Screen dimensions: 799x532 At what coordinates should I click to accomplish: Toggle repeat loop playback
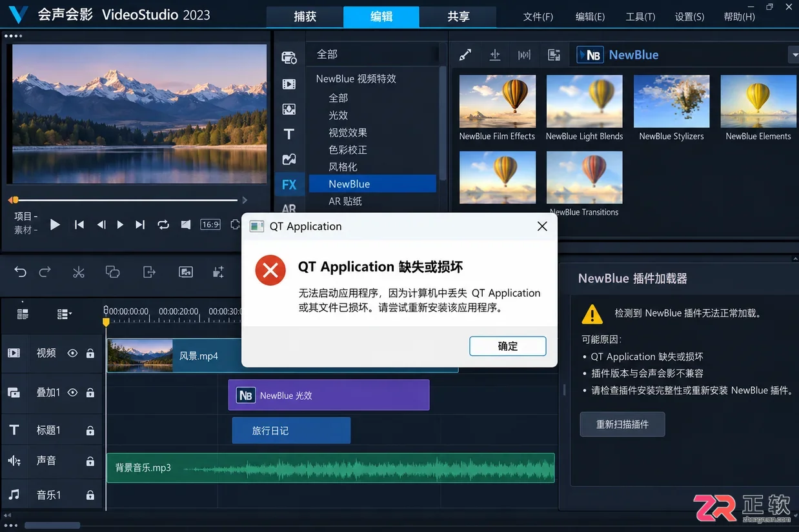tap(163, 224)
